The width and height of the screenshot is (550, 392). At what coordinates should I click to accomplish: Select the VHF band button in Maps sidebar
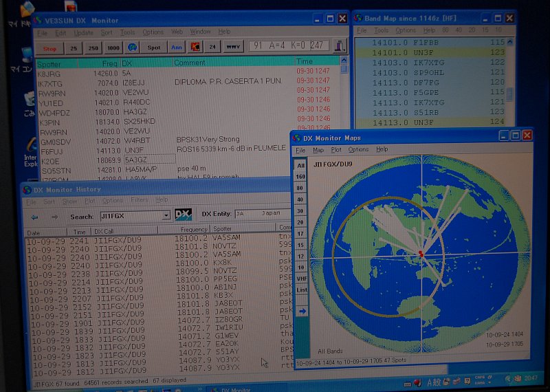click(301, 279)
